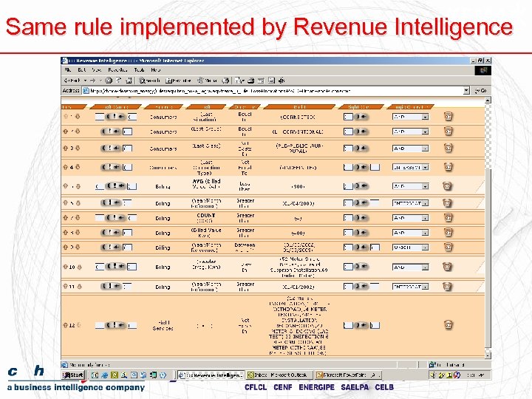
Task: Click the Field Services source text on row 12
Action: click(163, 325)
